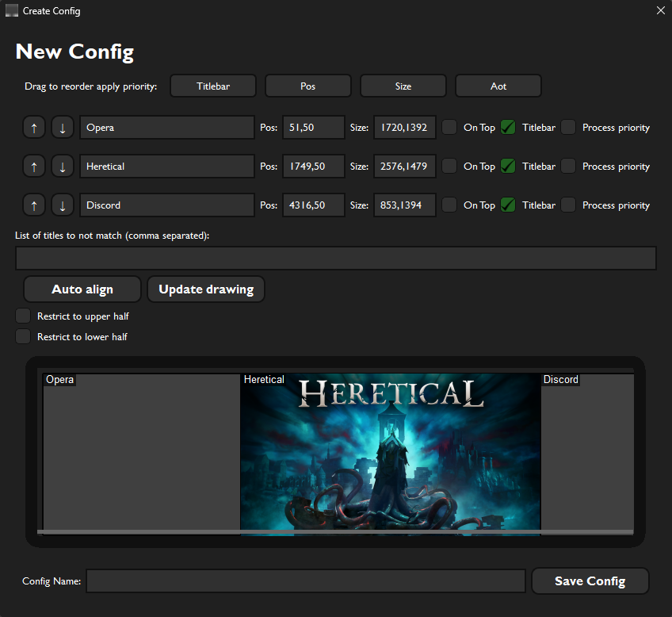
Task: Edit Discord position field 4316,50
Action: pyautogui.click(x=314, y=205)
